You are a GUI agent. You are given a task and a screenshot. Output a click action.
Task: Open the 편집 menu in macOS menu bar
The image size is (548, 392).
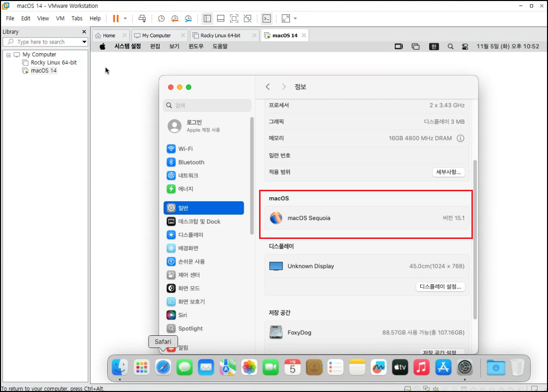pos(155,46)
